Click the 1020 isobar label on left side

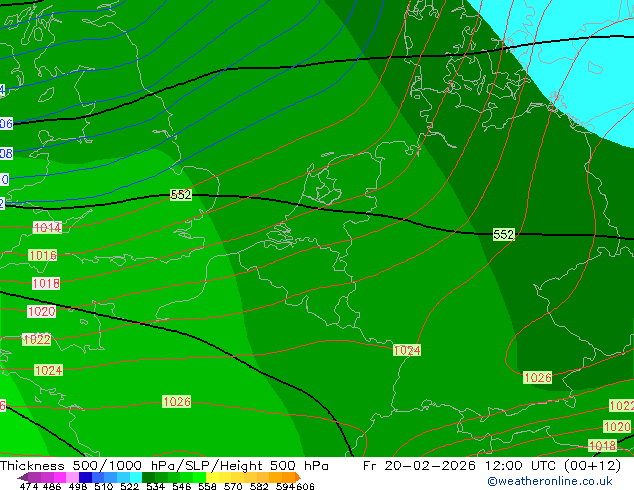click(x=41, y=311)
